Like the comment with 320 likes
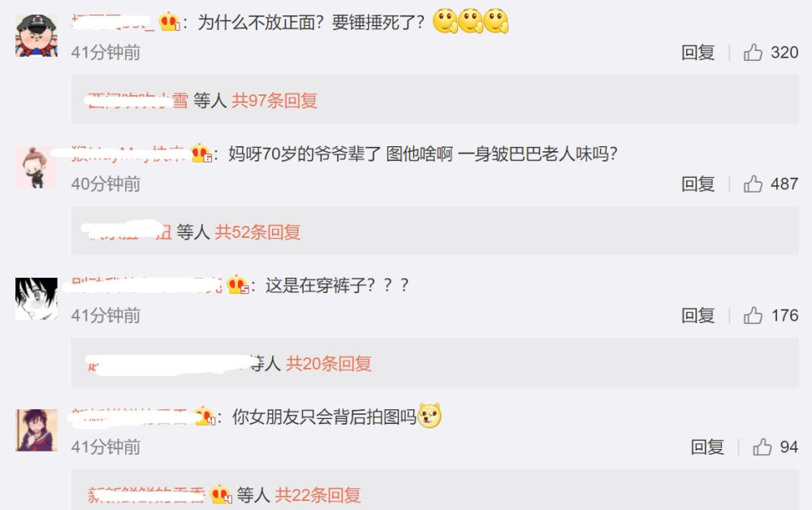 pyautogui.click(x=753, y=52)
